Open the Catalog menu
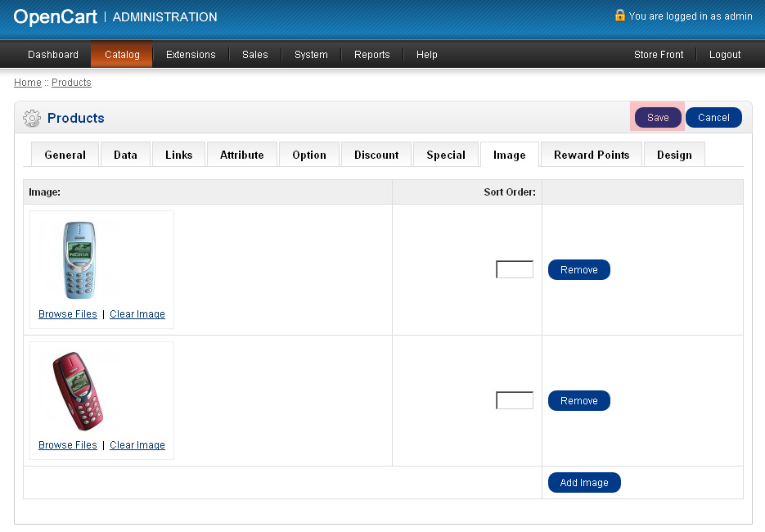Screen dimensions: 765x532 [x=122, y=55]
